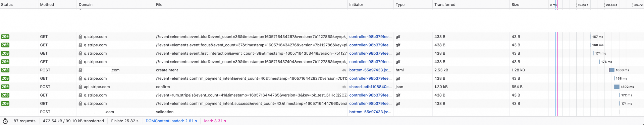Viewport: 644px width, 125px height.
Task: Click the load: 3.31 s status text
Action: click(215, 121)
